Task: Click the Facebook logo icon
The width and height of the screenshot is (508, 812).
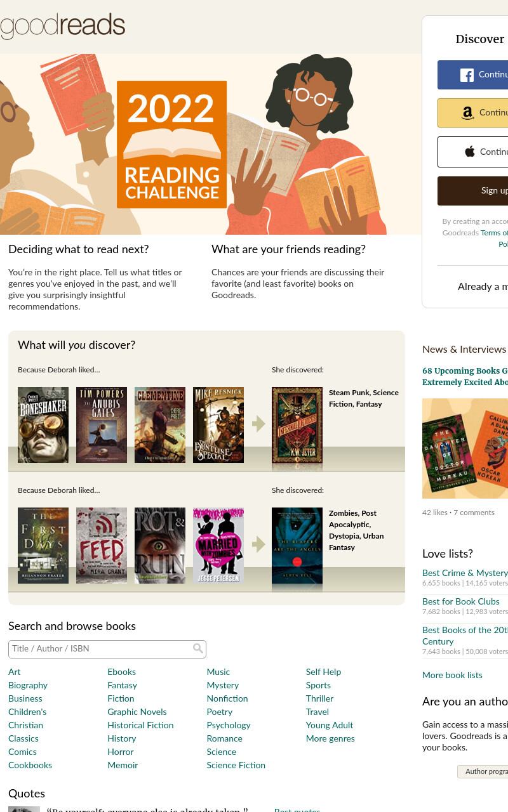Action: tap(467, 75)
